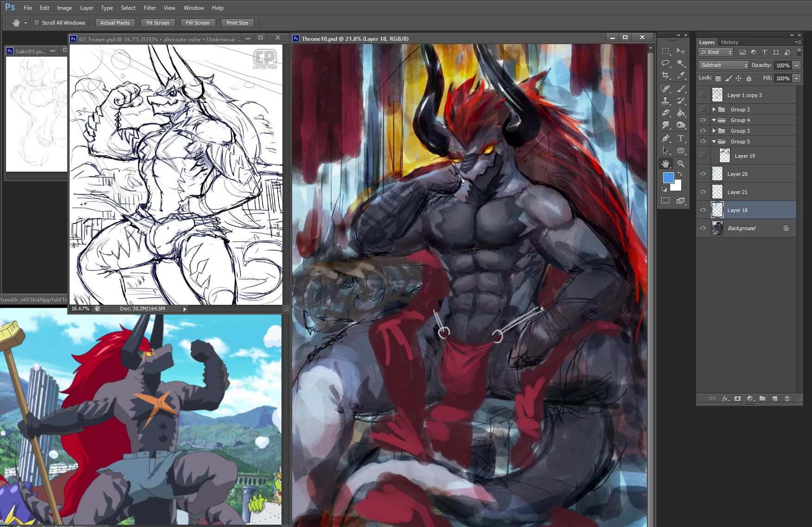Collapse the Group 5 folder
Screen dimensions: 812x527
pyautogui.click(x=714, y=141)
